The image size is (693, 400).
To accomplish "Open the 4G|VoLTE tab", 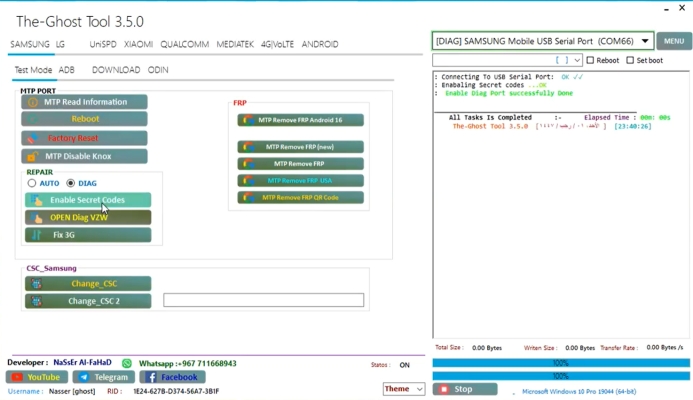I will [277, 44].
